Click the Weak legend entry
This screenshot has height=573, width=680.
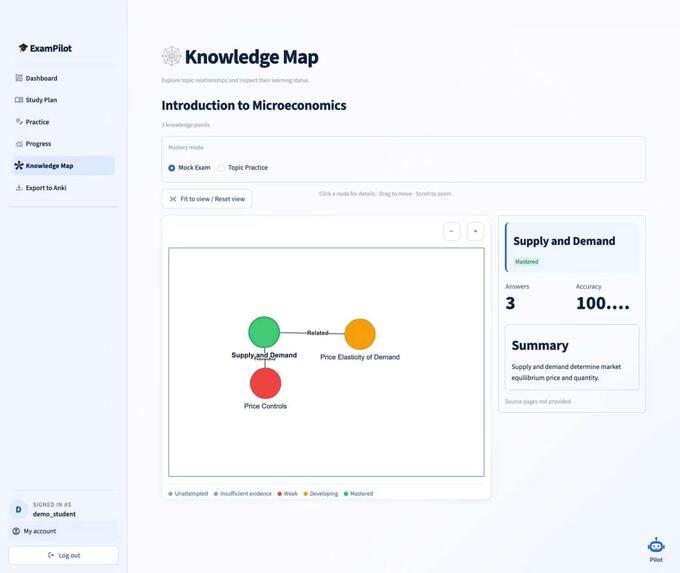(x=288, y=494)
